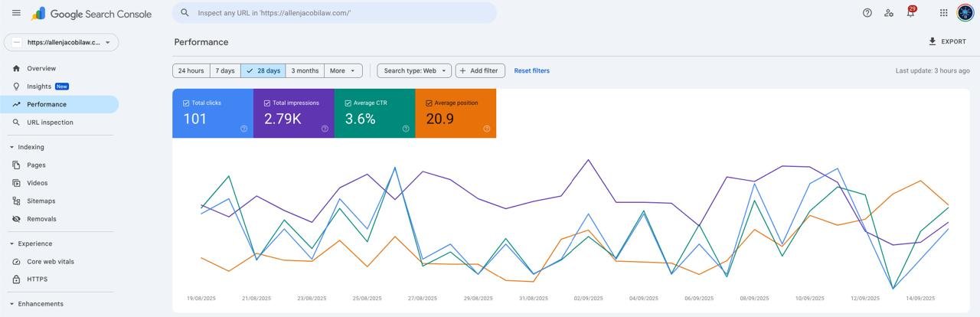Screen dimensions: 980x317
Task: Click the Reset filters link
Action: (x=531, y=70)
